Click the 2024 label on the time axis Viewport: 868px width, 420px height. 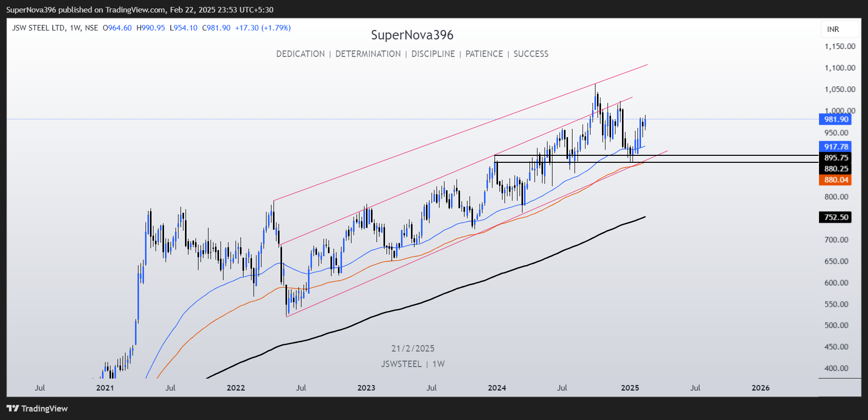coord(496,388)
